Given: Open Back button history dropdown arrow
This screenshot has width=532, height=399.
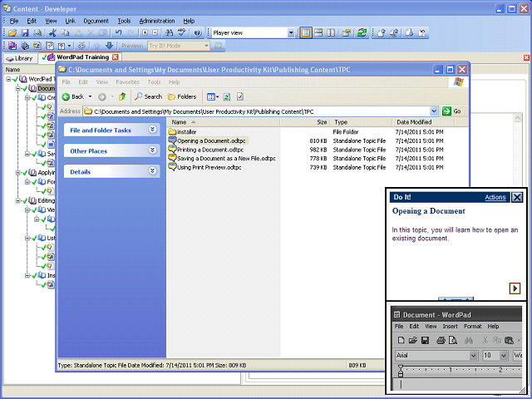Looking at the screenshot, I should [91, 96].
